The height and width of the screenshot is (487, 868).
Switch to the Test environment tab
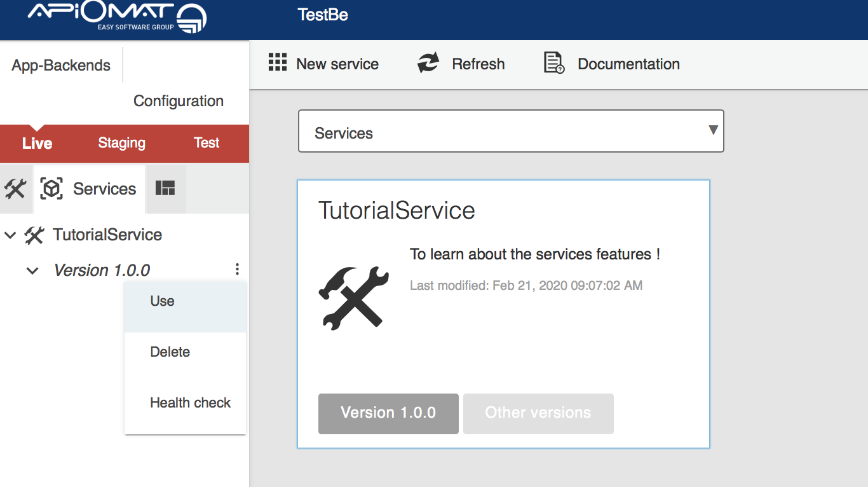[207, 143]
